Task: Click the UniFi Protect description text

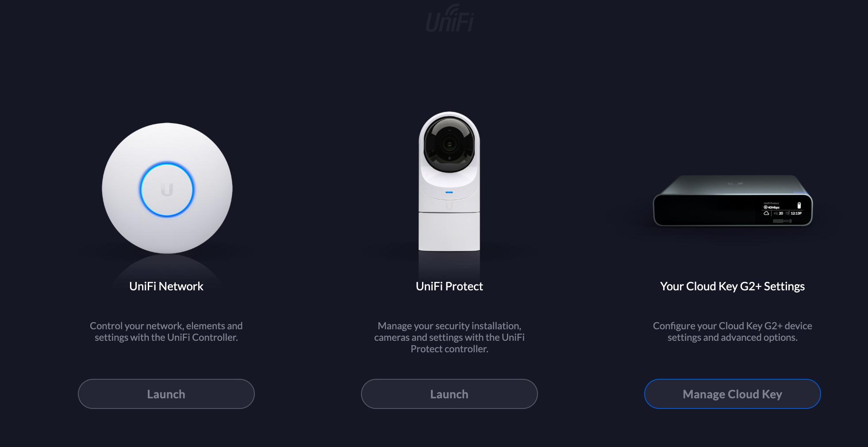Action: 449,337
